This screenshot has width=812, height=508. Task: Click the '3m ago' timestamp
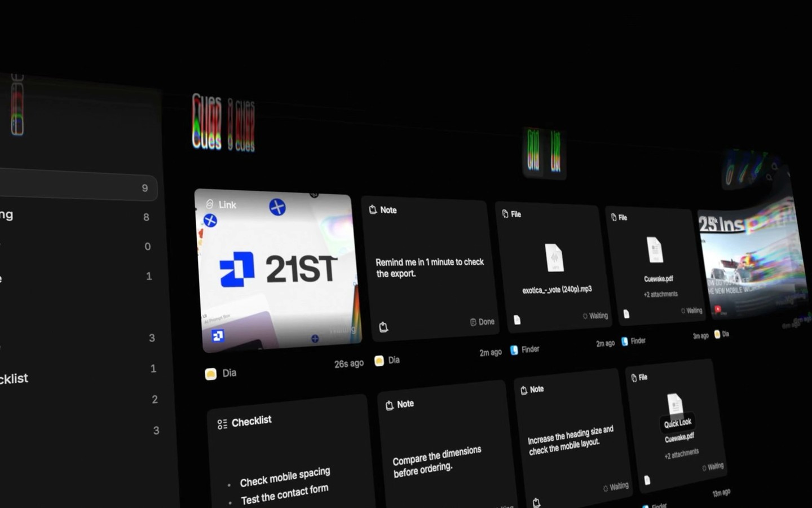click(x=700, y=336)
